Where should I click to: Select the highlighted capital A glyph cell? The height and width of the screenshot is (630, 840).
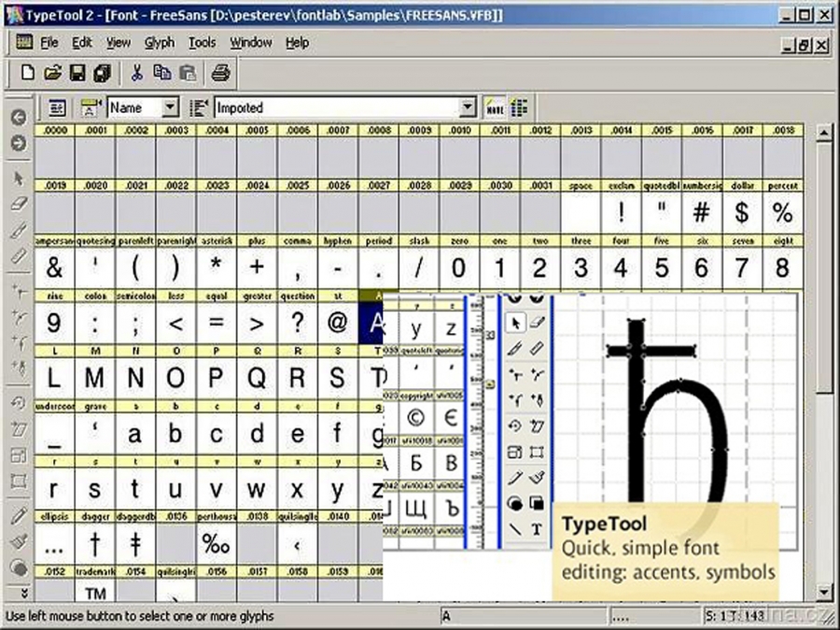point(372,323)
